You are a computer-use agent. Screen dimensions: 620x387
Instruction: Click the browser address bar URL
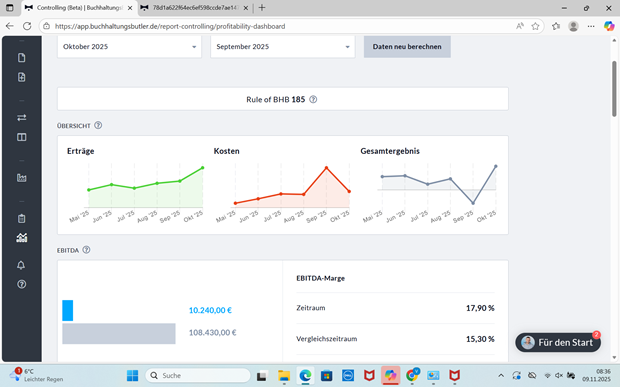click(x=170, y=26)
